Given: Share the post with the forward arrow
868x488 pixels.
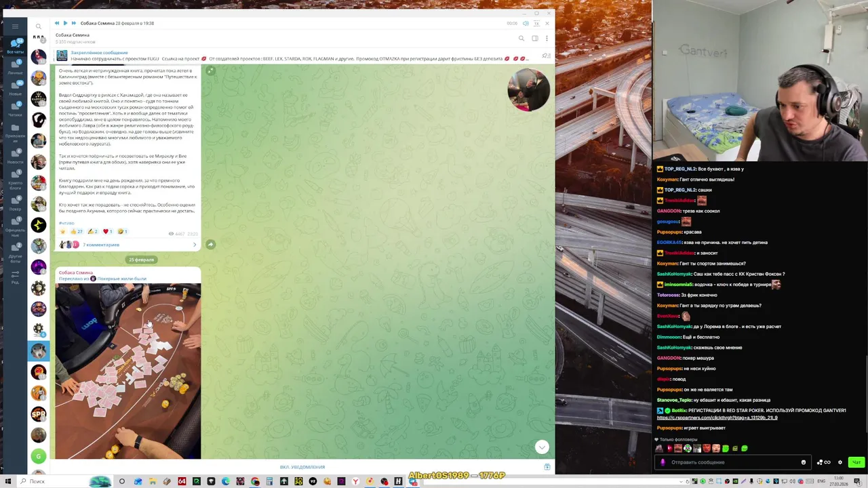Looking at the screenshot, I should click(210, 244).
